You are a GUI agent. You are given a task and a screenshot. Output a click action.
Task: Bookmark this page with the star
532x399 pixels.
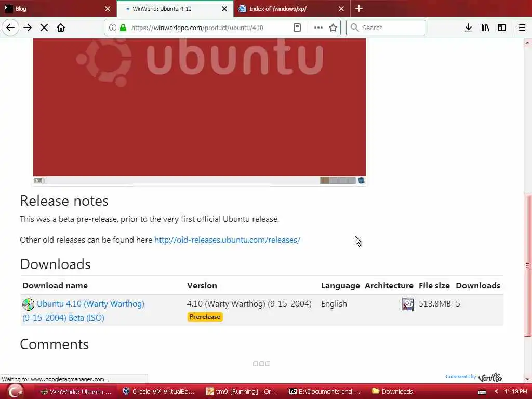pos(333,28)
